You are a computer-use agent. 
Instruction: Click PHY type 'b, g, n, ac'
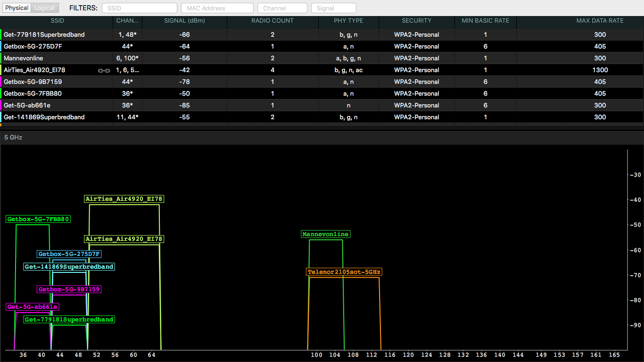click(348, 70)
